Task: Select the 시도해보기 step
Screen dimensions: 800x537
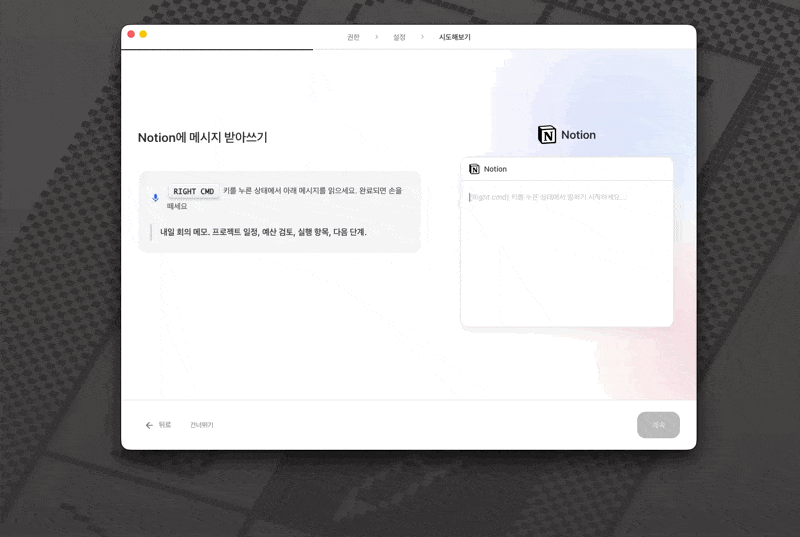Action: pos(454,37)
